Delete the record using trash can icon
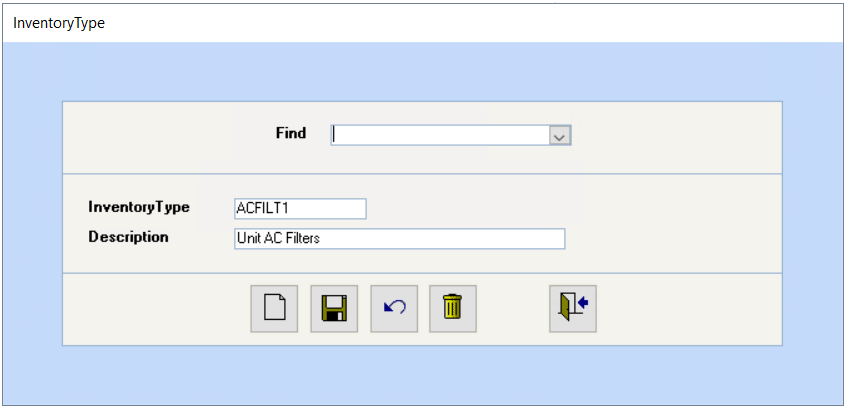The image size is (846, 408). [453, 309]
